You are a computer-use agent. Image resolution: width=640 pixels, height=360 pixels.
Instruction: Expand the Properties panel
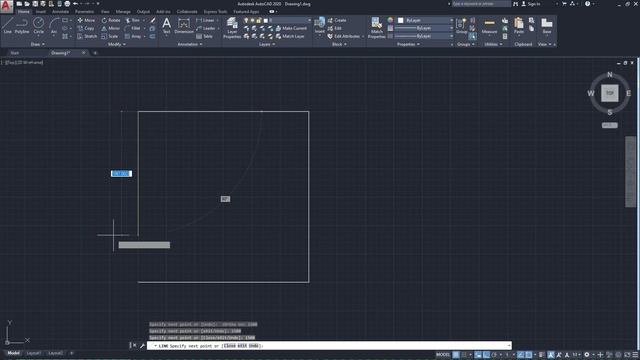coord(409,44)
